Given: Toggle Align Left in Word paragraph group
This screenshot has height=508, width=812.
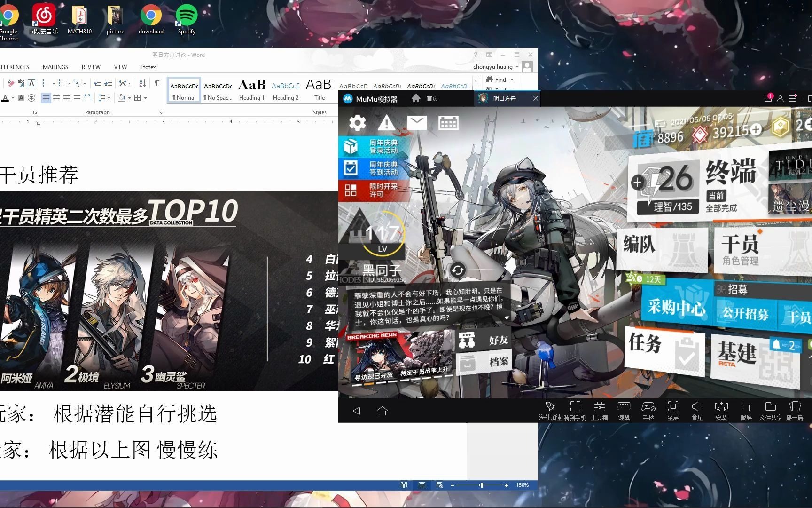Looking at the screenshot, I should click(x=46, y=98).
